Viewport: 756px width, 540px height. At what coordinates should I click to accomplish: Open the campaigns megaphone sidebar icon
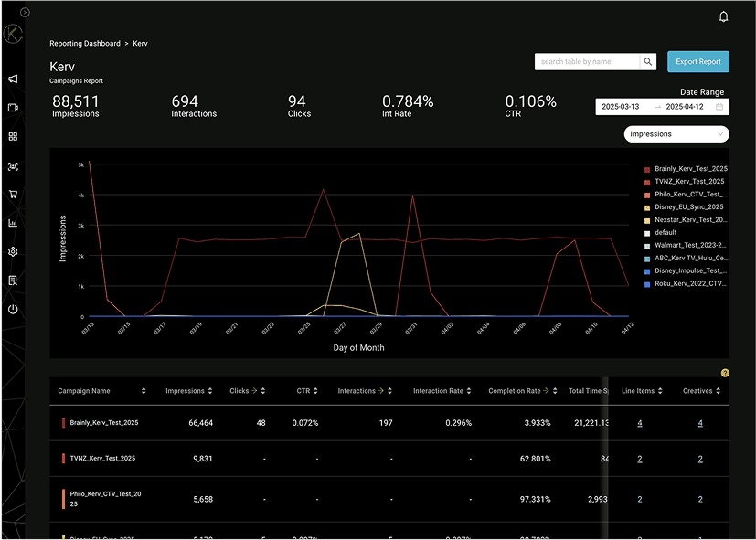[13, 79]
